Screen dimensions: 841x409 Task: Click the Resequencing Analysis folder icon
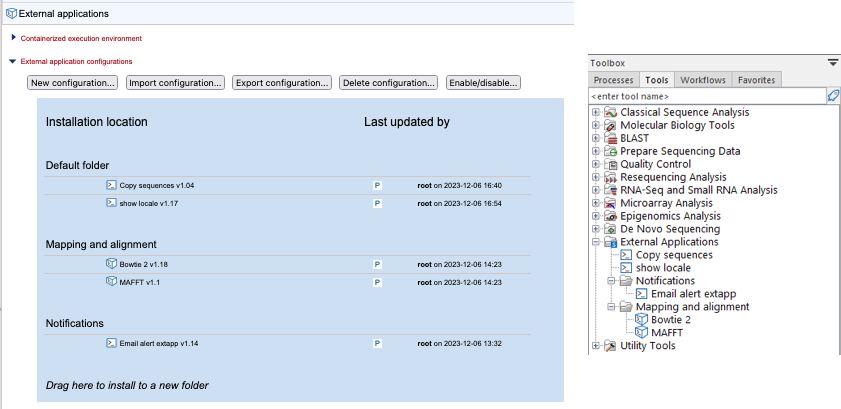coord(610,177)
